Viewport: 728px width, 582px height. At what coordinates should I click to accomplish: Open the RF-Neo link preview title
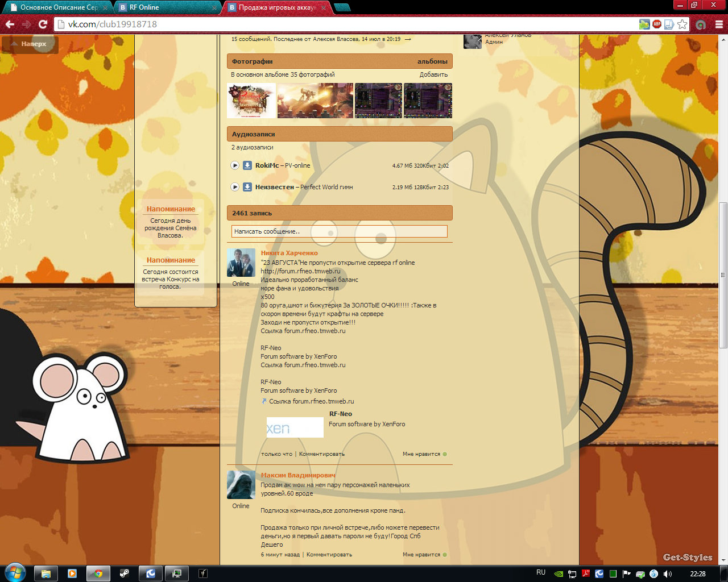[x=341, y=414]
